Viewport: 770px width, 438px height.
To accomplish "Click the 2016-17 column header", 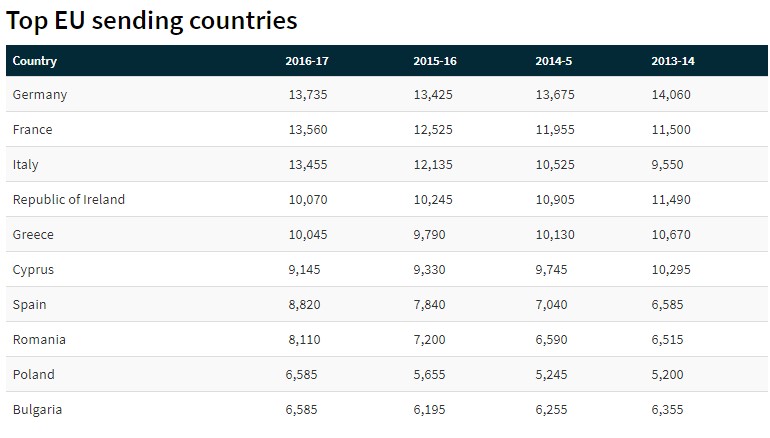I will [x=306, y=61].
